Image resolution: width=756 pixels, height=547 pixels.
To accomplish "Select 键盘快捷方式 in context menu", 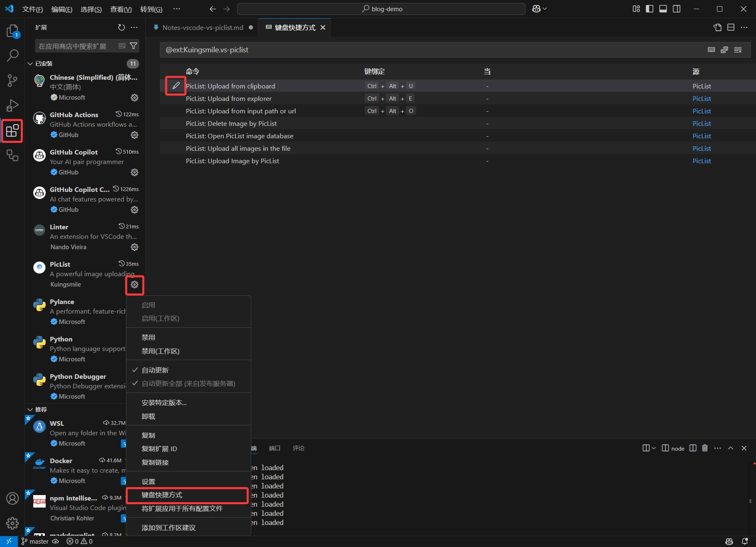I will pos(188,495).
